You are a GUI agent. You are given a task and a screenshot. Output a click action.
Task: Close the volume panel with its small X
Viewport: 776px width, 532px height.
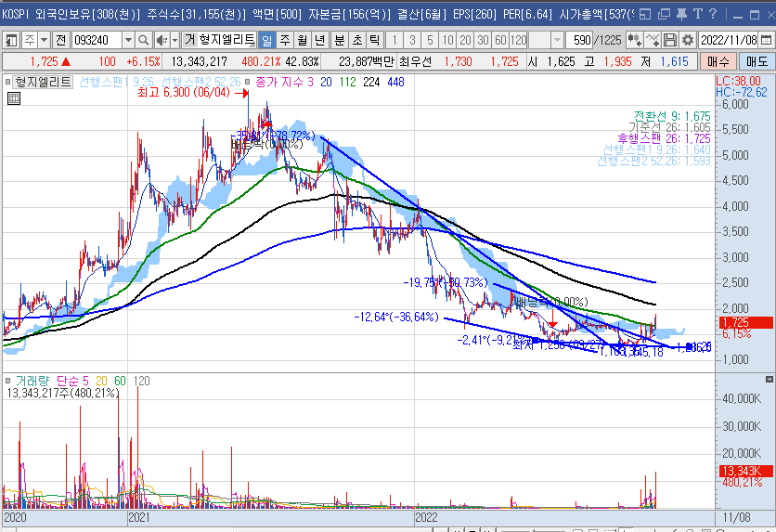770,380
